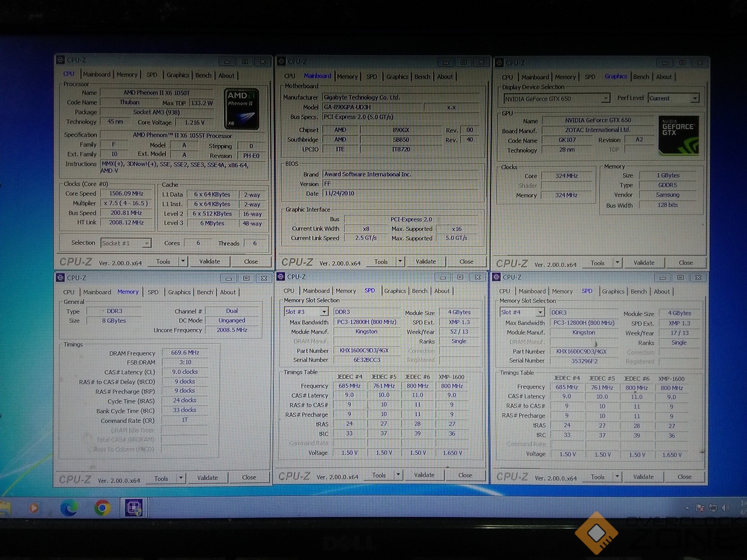
Task: Switch to Mainboard tab in Phenom CPU window
Action: click(x=96, y=75)
